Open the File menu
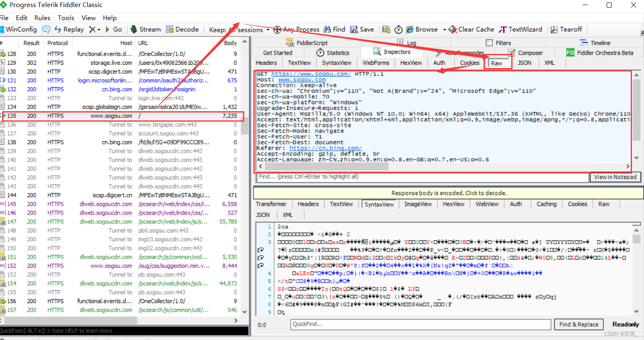The image size is (644, 340). coord(4,18)
